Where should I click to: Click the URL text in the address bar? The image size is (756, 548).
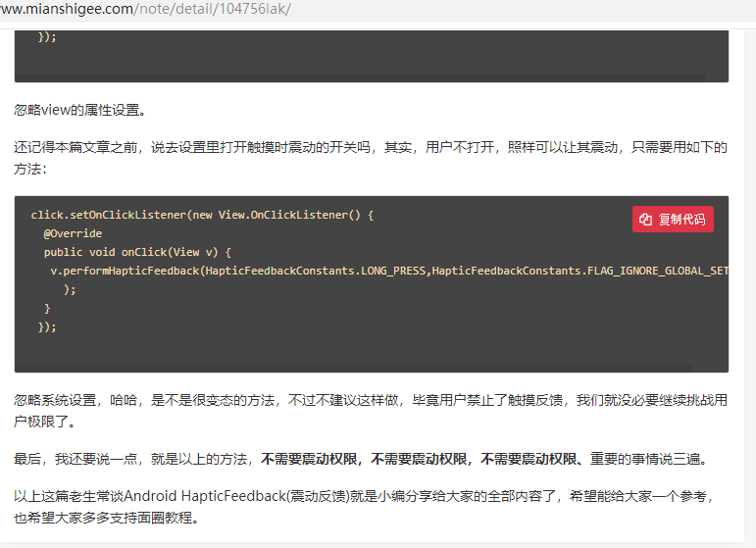145,9
